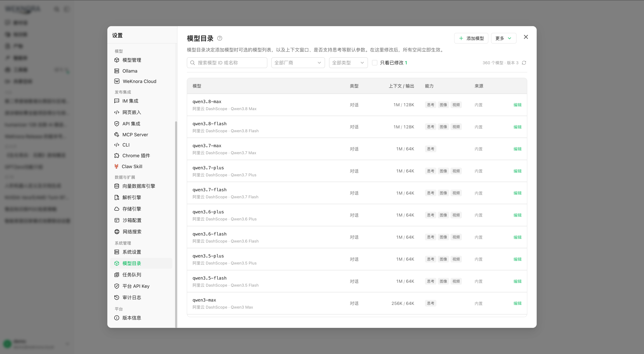Viewport: 644px width, 354px height.
Task: Open 审计日志 history icon
Action: [117, 298]
